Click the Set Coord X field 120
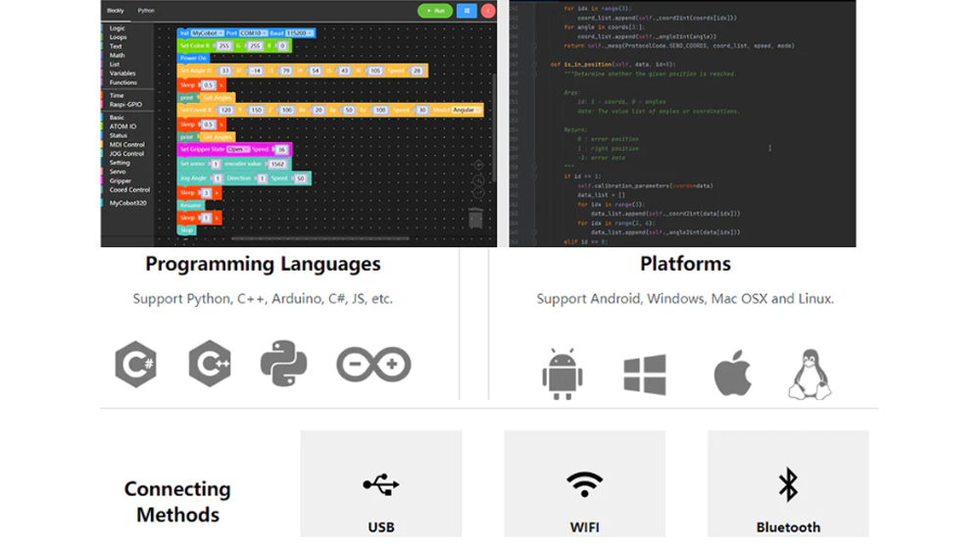Screen dimensions: 980x553 pos(225,110)
